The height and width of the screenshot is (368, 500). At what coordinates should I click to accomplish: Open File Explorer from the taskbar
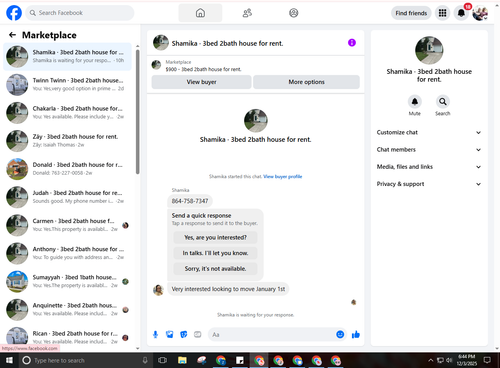point(182,360)
